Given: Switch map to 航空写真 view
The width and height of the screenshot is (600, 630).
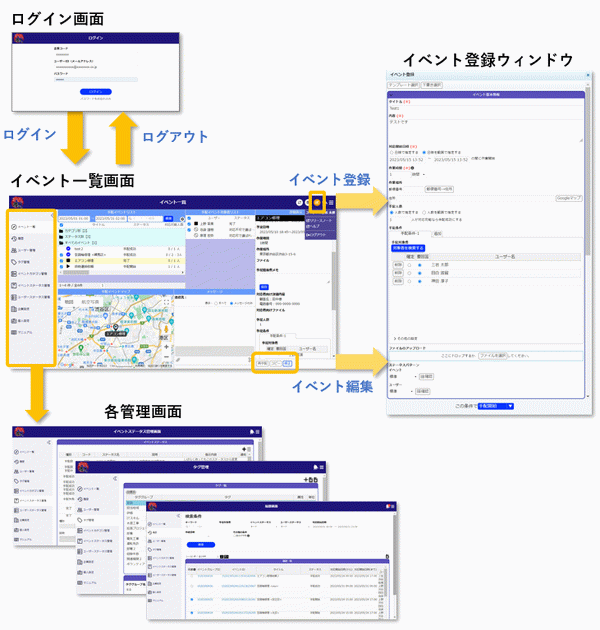Looking at the screenshot, I should 88,301.
